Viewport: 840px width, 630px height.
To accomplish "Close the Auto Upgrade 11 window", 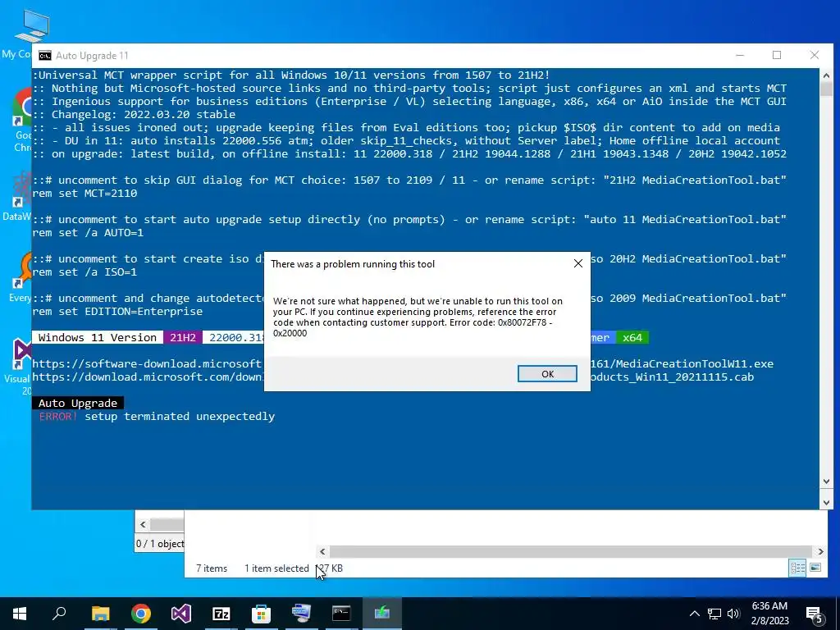I will [815, 55].
